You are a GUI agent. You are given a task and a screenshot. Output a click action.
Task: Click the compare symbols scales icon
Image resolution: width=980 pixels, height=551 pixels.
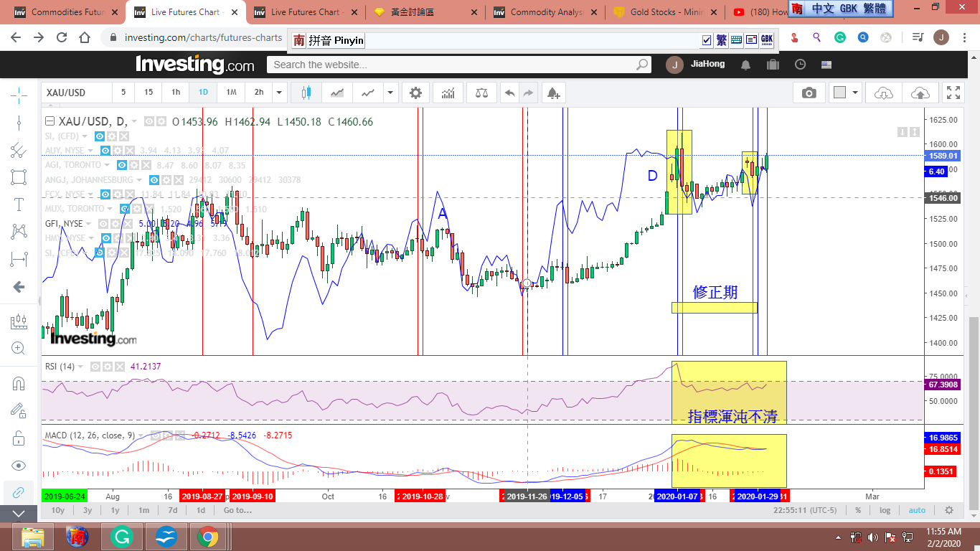[x=481, y=93]
